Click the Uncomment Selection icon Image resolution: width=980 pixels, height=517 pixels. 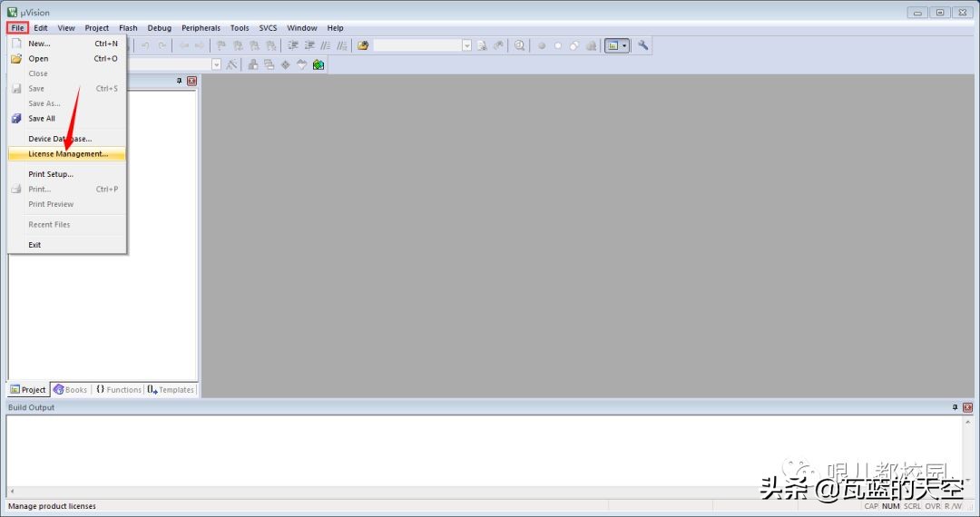pos(342,45)
